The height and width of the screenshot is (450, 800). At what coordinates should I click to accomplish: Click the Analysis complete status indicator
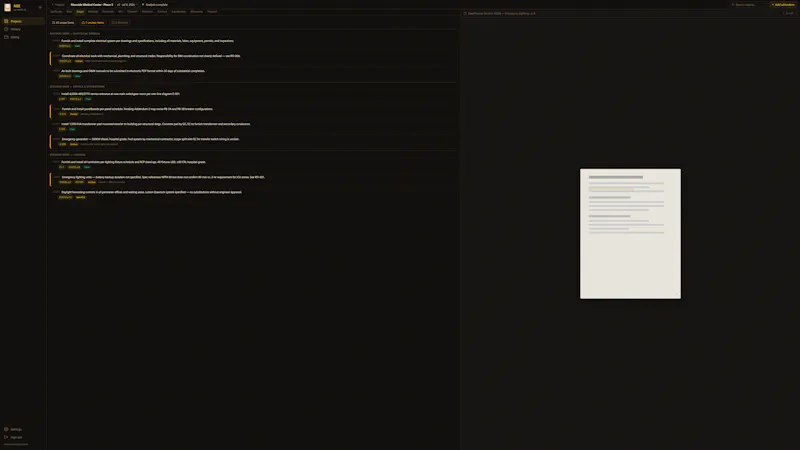[155, 5]
